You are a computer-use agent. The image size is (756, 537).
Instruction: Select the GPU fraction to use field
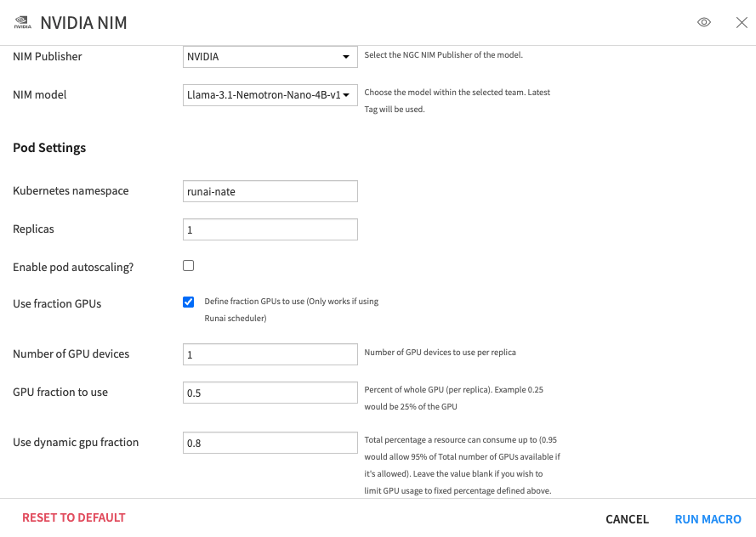click(270, 393)
